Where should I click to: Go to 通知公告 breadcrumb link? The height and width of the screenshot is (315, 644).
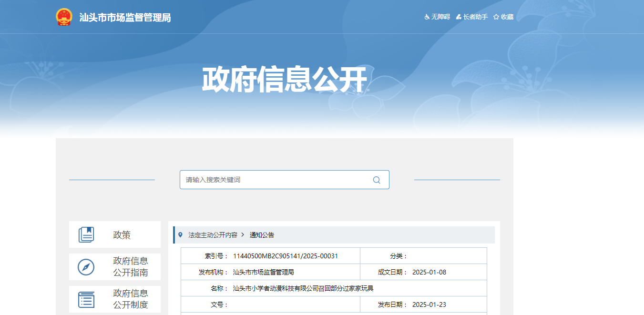[x=262, y=235]
